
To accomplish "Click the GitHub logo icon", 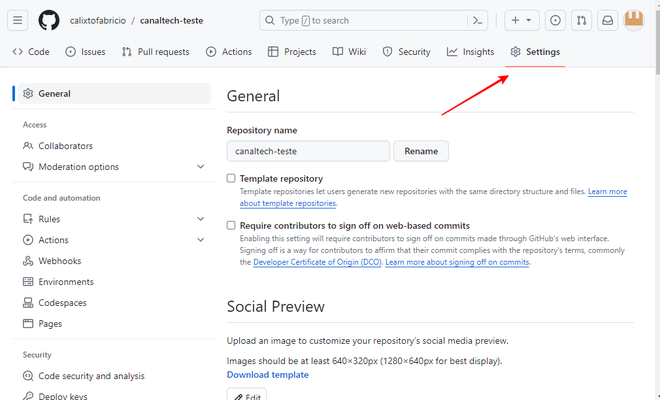I will (x=49, y=20).
